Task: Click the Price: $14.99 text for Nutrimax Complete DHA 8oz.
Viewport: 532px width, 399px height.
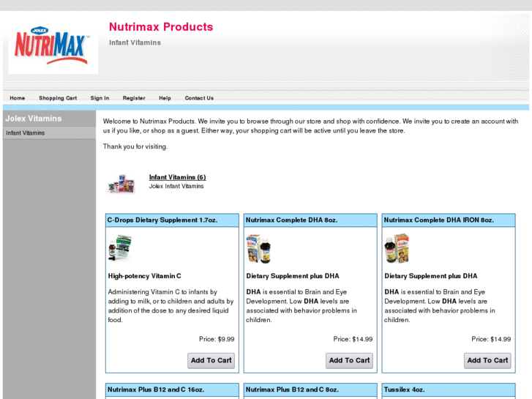Action: tap(353, 339)
